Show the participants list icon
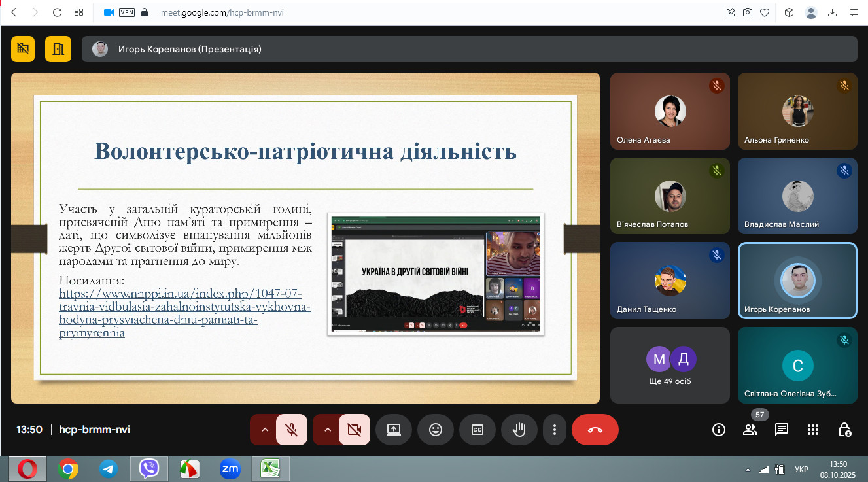The image size is (868, 482). coord(750,430)
